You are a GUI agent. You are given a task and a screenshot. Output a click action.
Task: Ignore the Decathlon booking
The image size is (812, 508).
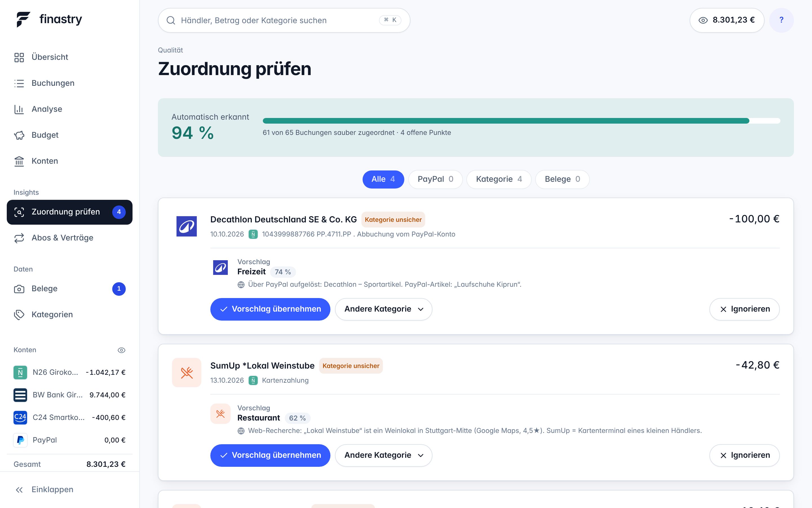(744, 309)
